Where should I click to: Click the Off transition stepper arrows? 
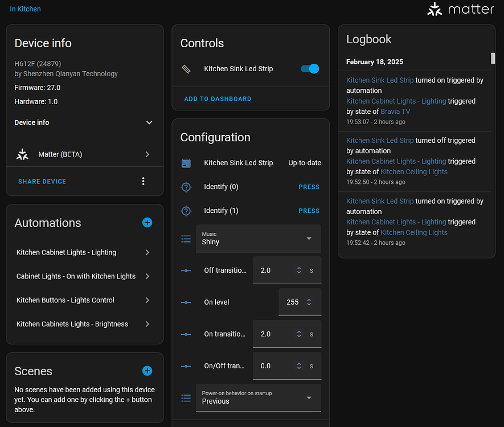[x=299, y=270]
